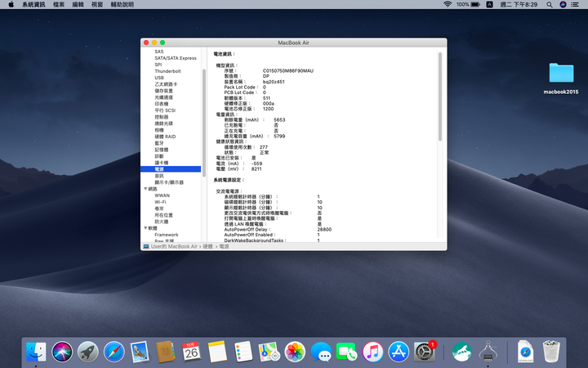
Task: Open the 系統資訊 app menu
Action: [x=33, y=5]
